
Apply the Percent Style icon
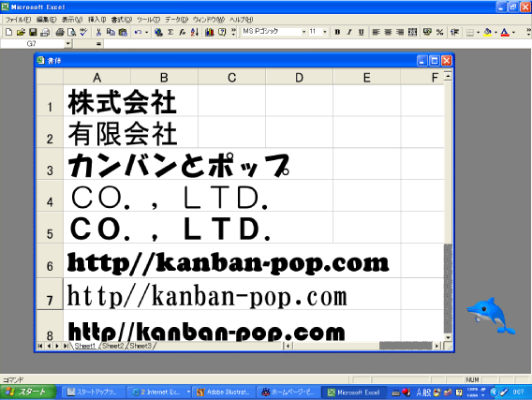pyautogui.click(x=439, y=32)
